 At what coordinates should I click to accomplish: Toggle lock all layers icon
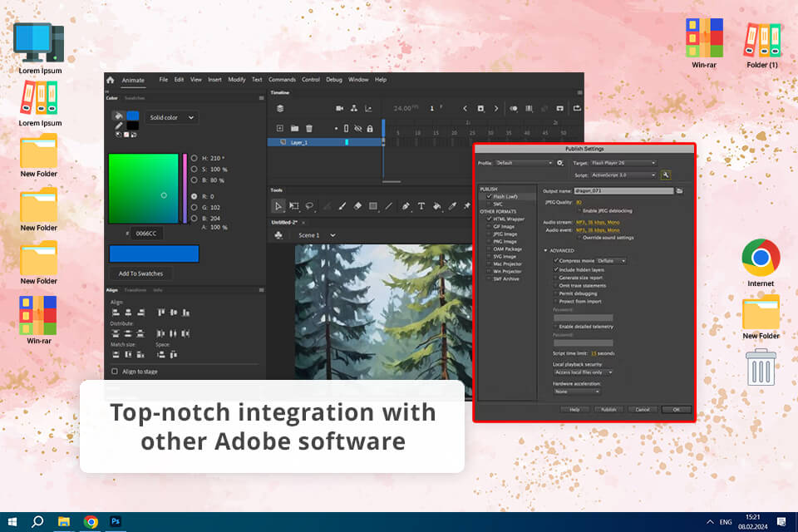click(370, 128)
